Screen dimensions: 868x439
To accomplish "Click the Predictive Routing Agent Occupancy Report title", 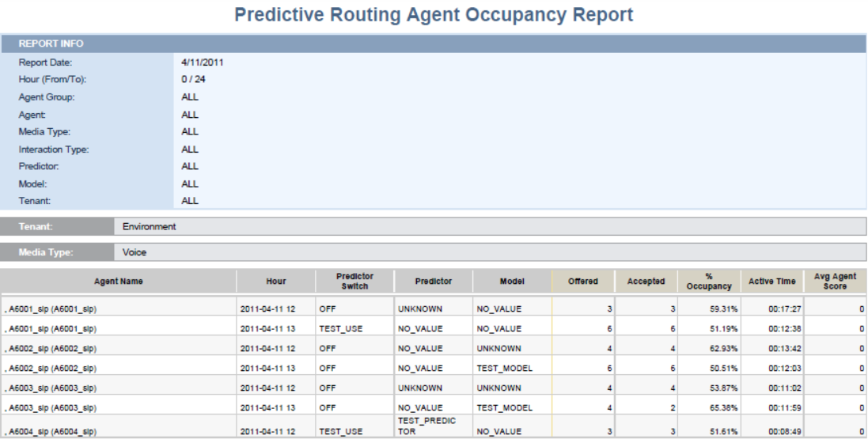I will [434, 14].
